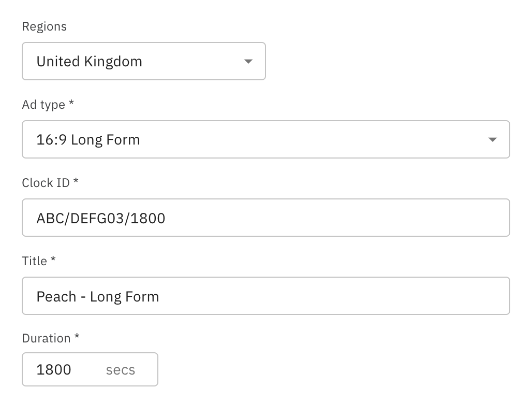Click the ABC/DEFG03/1800 value text
Image resolution: width=532 pixels, height=402 pixels.
coord(101,218)
